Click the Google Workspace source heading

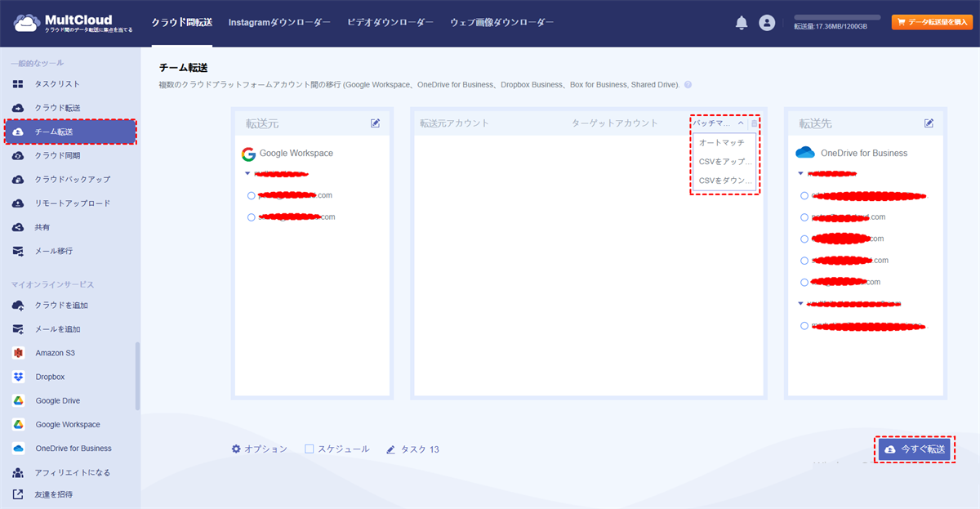coord(296,153)
